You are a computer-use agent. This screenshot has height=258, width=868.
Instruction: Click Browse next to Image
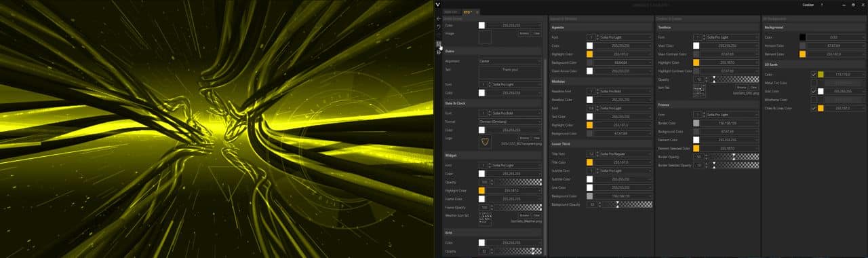tap(524, 33)
